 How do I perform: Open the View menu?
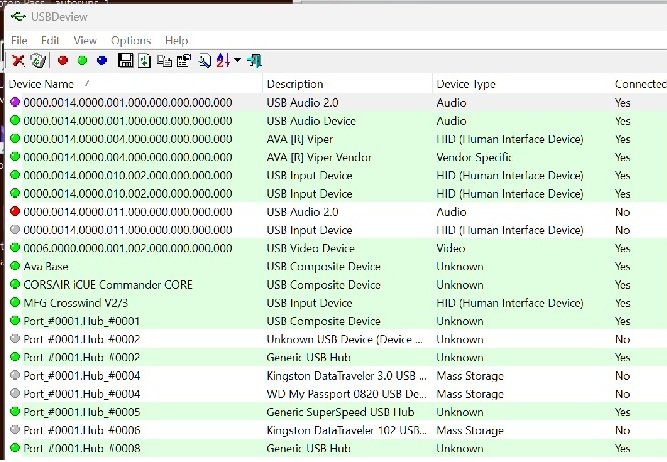click(85, 40)
